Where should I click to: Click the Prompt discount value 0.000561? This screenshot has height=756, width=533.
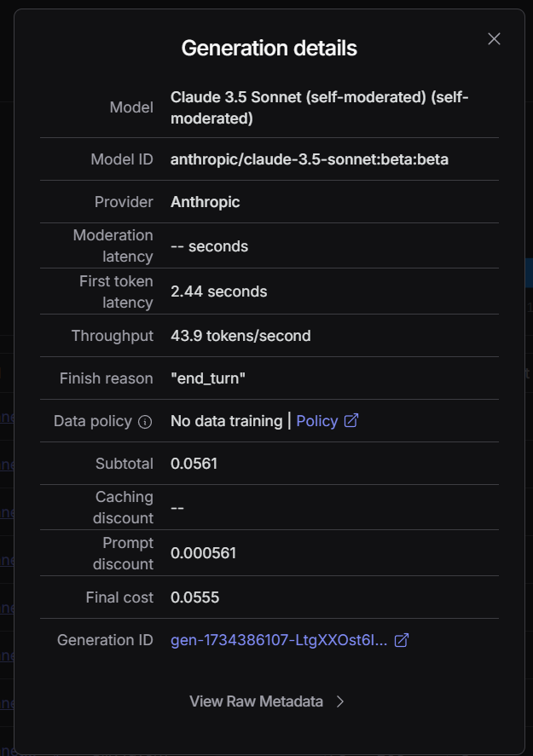(203, 553)
